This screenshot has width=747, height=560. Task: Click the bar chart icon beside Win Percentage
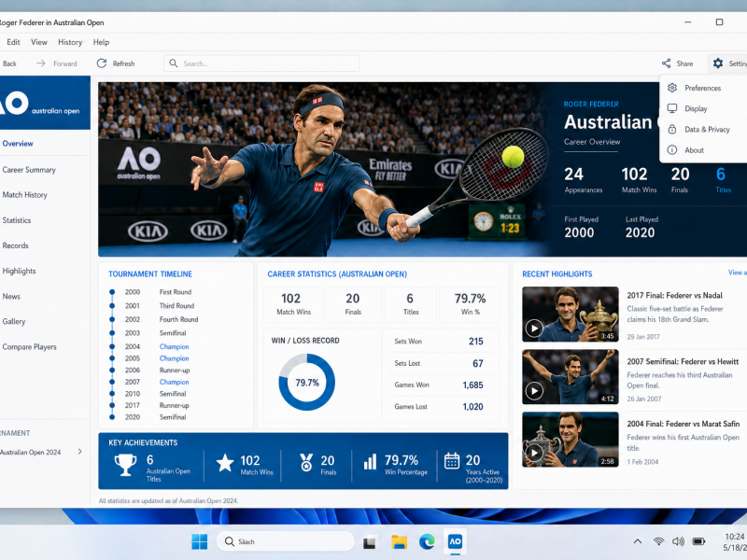[x=370, y=462]
